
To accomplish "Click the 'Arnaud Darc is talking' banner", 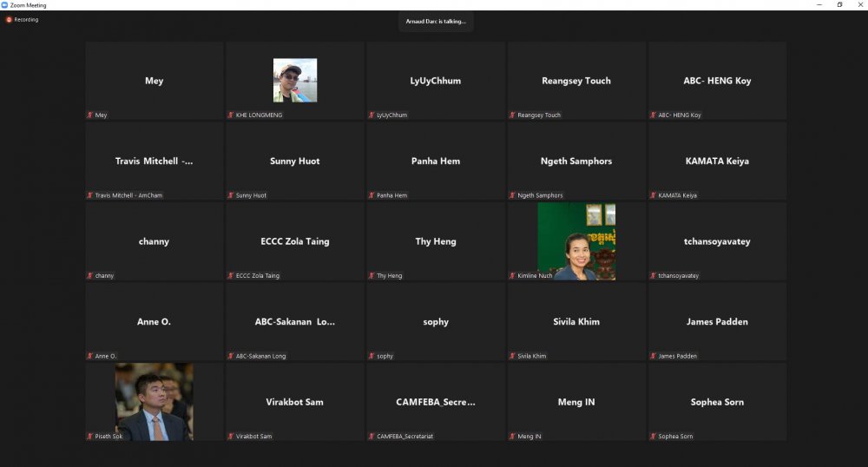I will click(436, 21).
